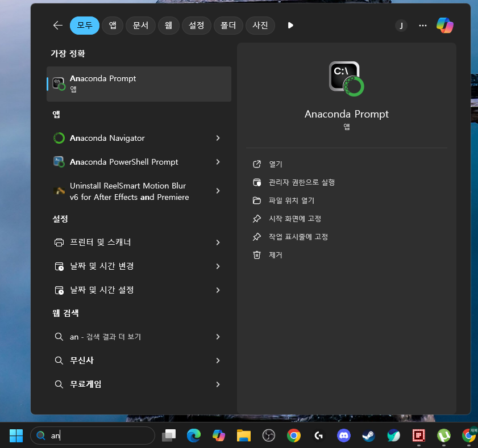Launch Microsoft Edge from taskbar
Screen dimensions: 478x448
(194, 436)
